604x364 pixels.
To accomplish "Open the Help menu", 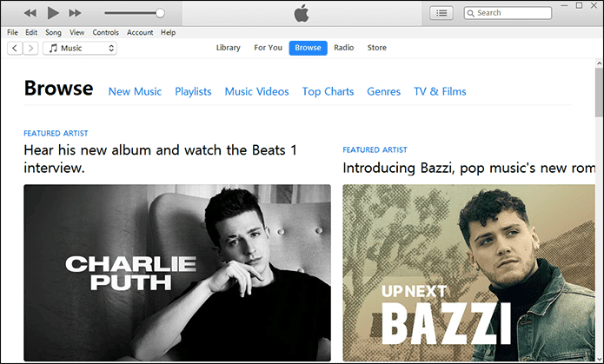I will click(x=168, y=32).
